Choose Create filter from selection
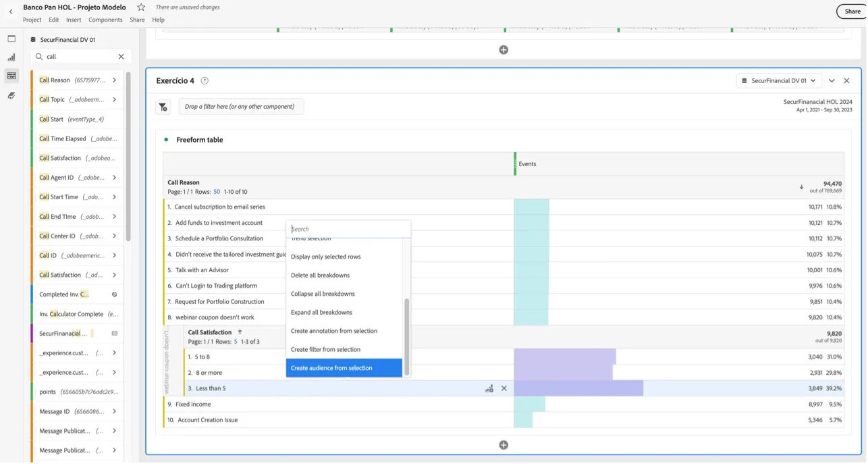Viewport: 868px width, 464px height. (344, 350)
